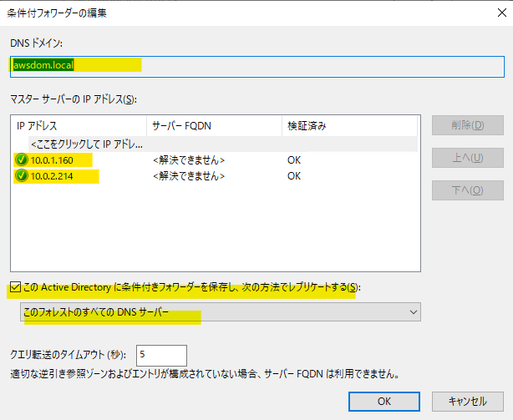513x420 pixels.
Task: Click the キャンセル button
Action: coord(467,400)
